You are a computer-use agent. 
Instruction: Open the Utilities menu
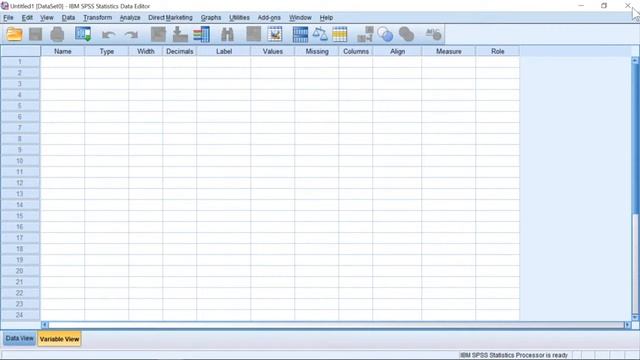[x=239, y=18]
